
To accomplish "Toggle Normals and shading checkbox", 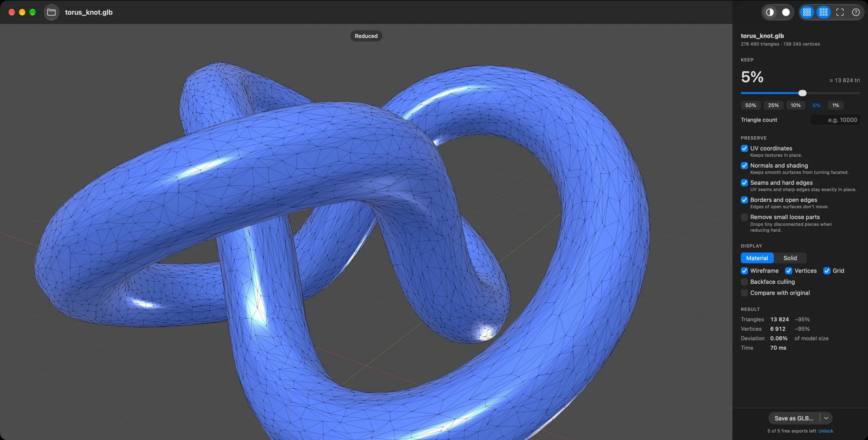I will point(744,165).
